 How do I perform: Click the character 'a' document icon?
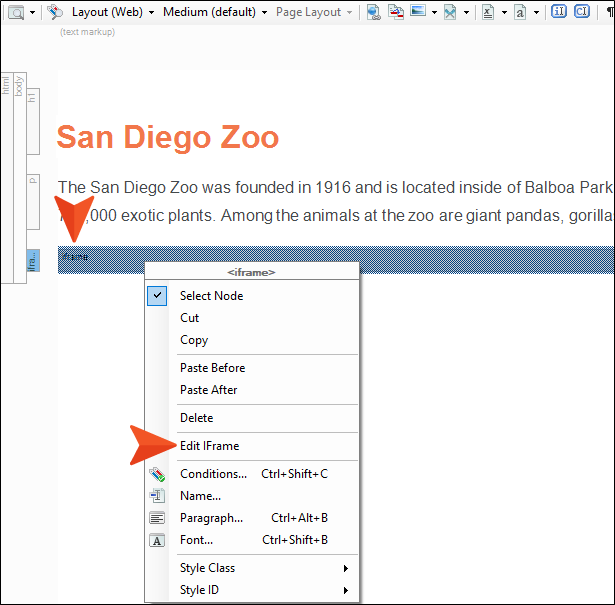tap(520, 12)
